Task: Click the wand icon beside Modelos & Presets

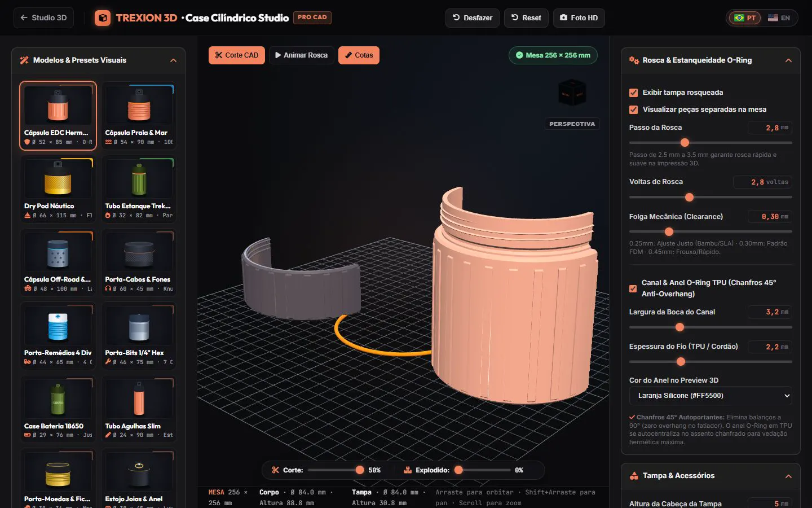Action: tap(24, 60)
